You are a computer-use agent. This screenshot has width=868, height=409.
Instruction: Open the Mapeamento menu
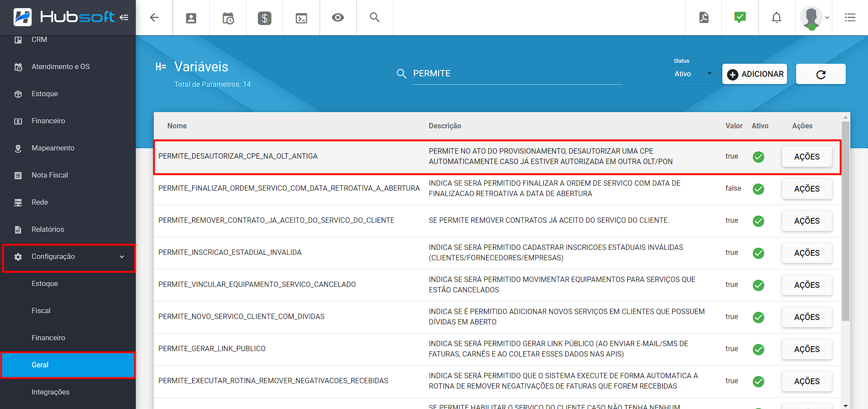[x=68, y=148]
